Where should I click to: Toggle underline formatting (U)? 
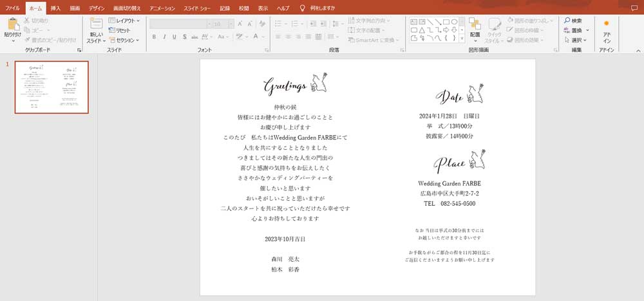tap(174, 37)
